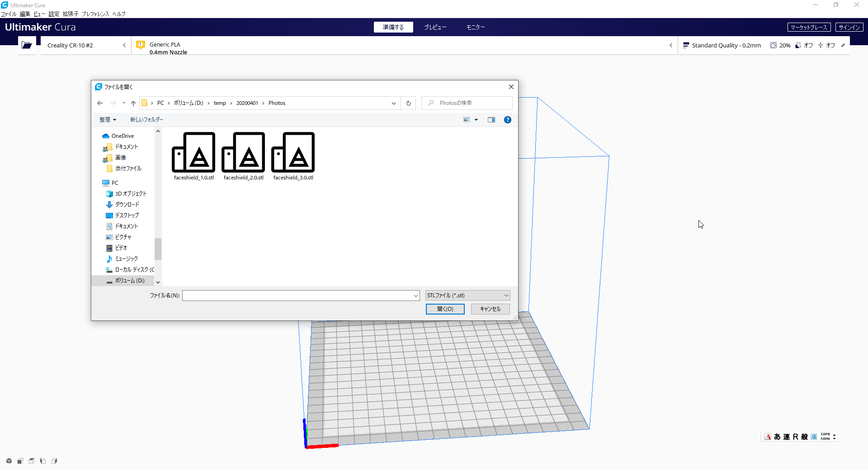Select faceshield_1.0.stl file

pos(193,156)
